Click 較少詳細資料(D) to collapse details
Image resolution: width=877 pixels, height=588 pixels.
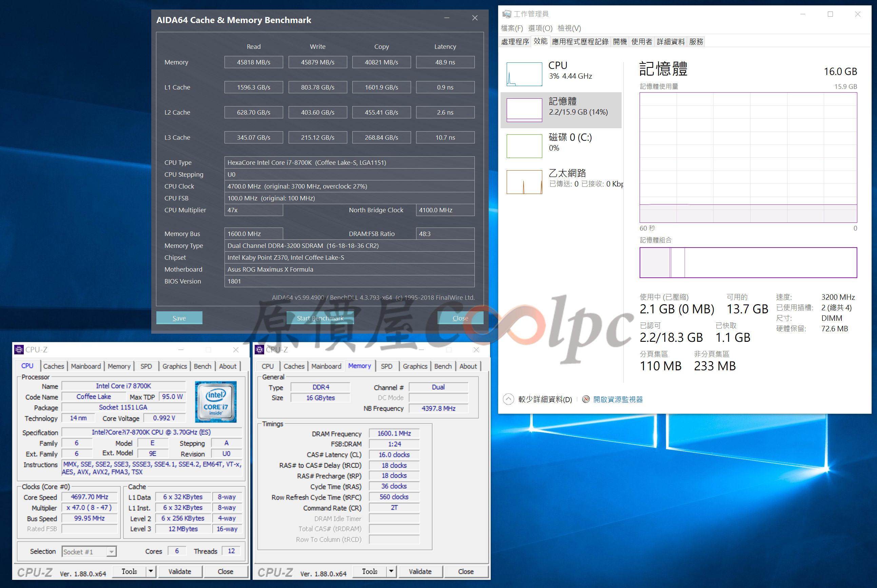(545, 399)
